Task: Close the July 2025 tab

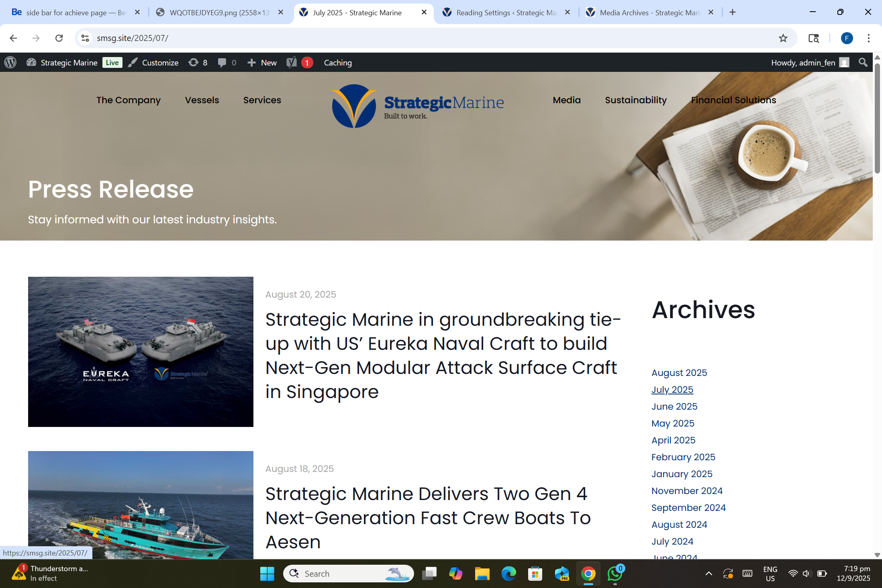Action: [424, 12]
